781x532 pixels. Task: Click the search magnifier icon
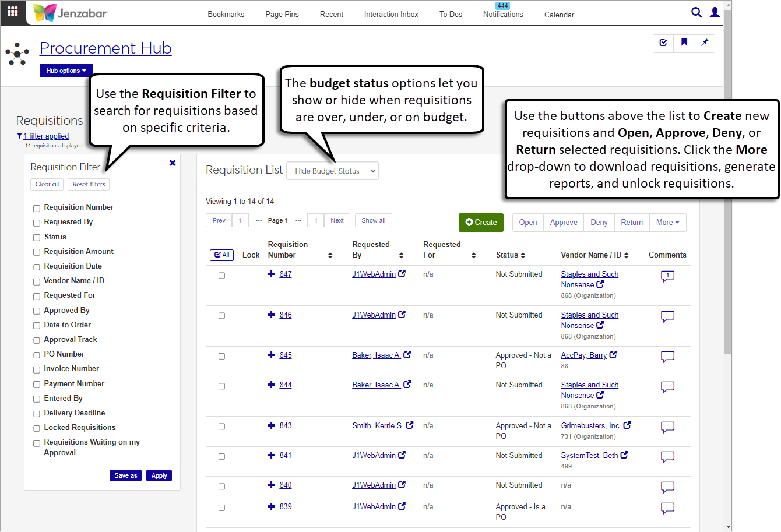point(696,12)
